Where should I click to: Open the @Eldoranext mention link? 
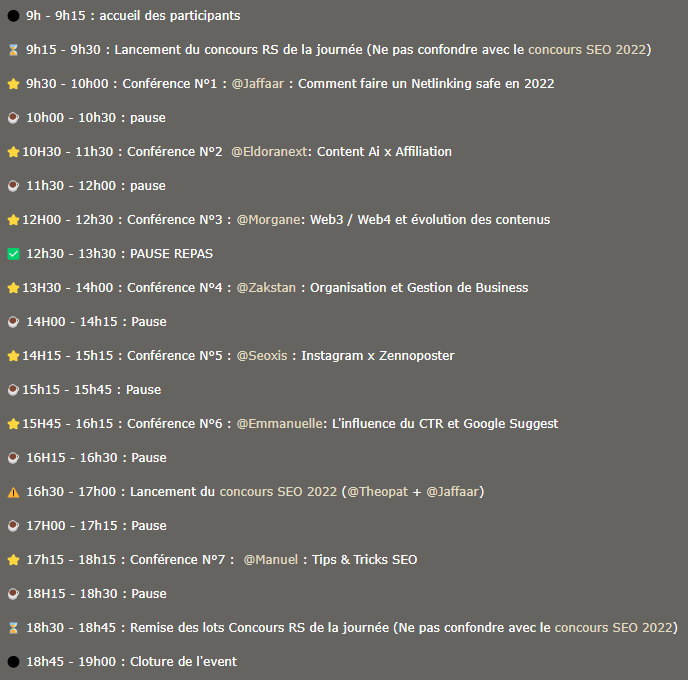pos(269,152)
